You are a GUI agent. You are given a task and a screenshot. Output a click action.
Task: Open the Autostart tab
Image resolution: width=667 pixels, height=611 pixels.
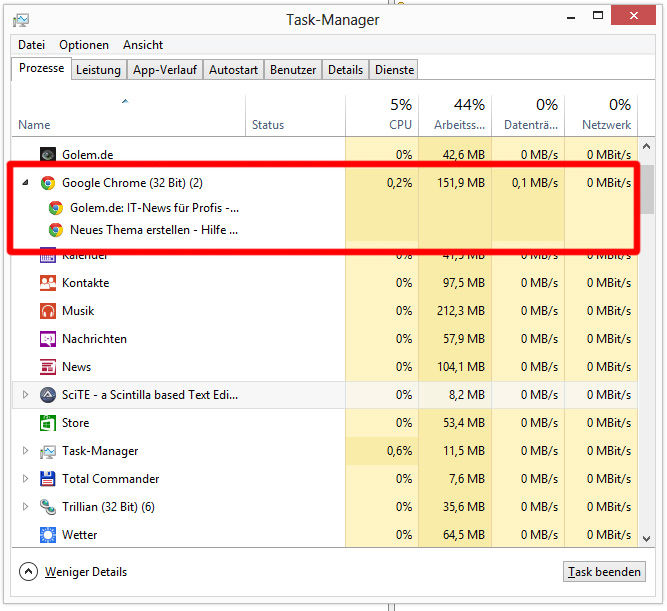(x=233, y=70)
